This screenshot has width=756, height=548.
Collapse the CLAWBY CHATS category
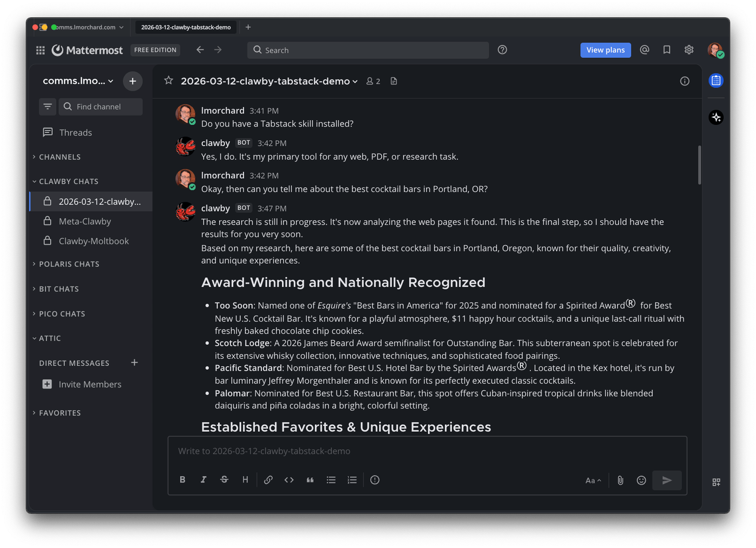(x=68, y=182)
